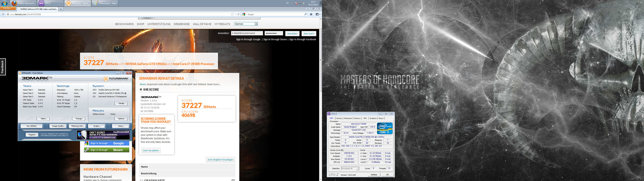Reload the page with the refresh icon
Screen dimensions: 644x181
(x=238, y=14)
